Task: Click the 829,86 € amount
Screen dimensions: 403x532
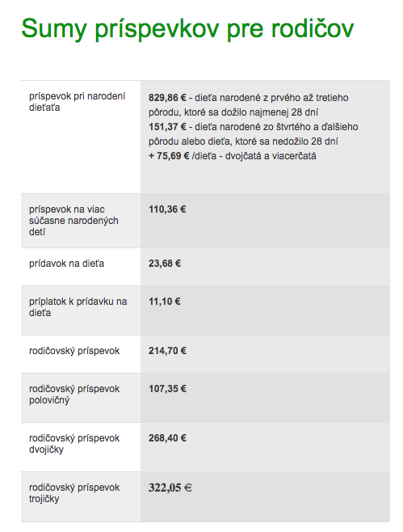Action: point(167,98)
